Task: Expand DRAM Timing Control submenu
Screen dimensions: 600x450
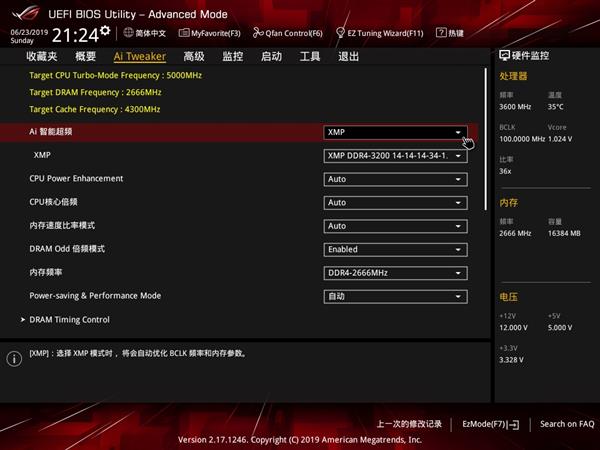Action: point(69,320)
